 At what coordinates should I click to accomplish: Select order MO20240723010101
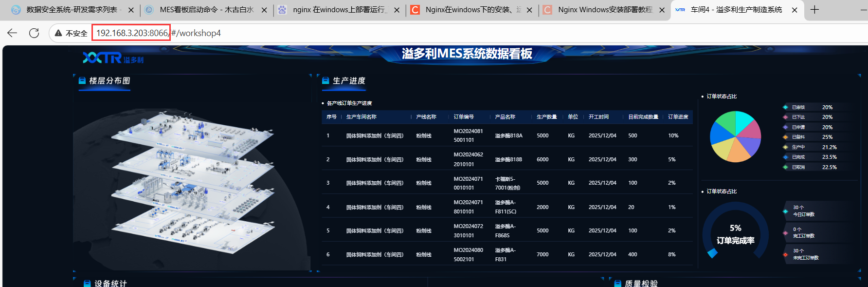pyautogui.click(x=469, y=230)
